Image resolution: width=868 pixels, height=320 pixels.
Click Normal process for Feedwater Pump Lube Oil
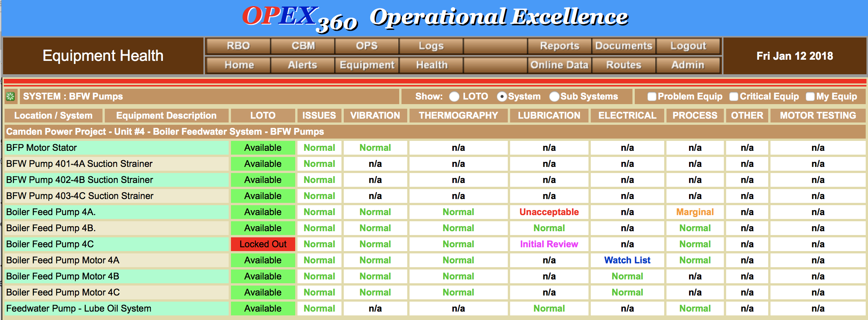click(x=695, y=309)
